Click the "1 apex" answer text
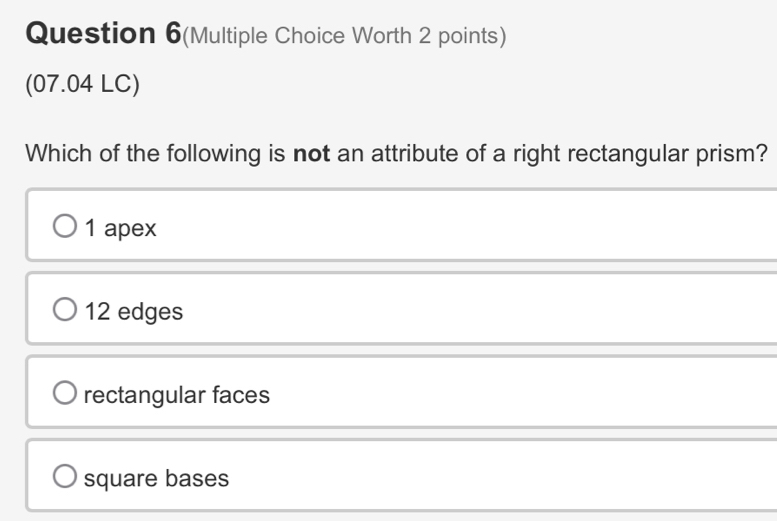The width and height of the screenshot is (777, 521). click(x=121, y=229)
